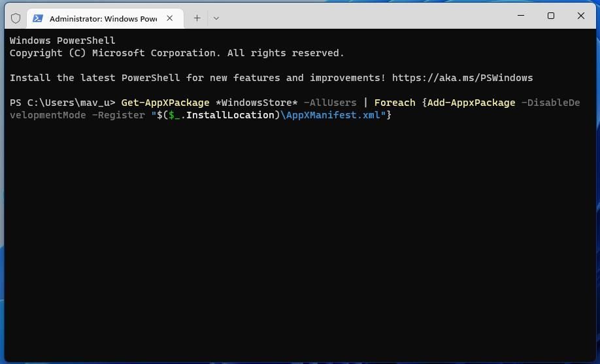Close the Windows PowerShell tab
The height and width of the screenshot is (364, 600).
[x=170, y=18]
